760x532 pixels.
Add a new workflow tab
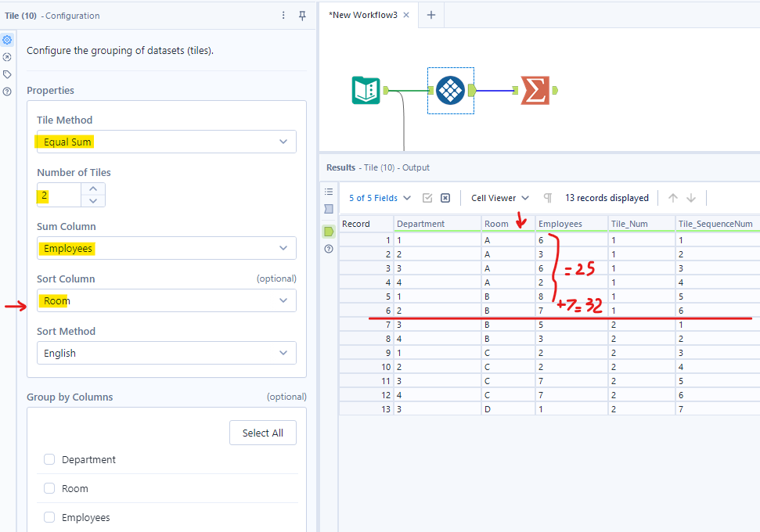pyautogui.click(x=430, y=15)
